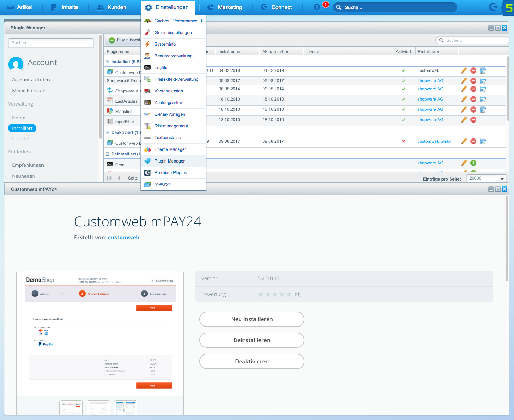Image resolution: width=514 pixels, height=420 pixels.
Task: Open Account aufrufen link
Action: click(x=31, y=80)
